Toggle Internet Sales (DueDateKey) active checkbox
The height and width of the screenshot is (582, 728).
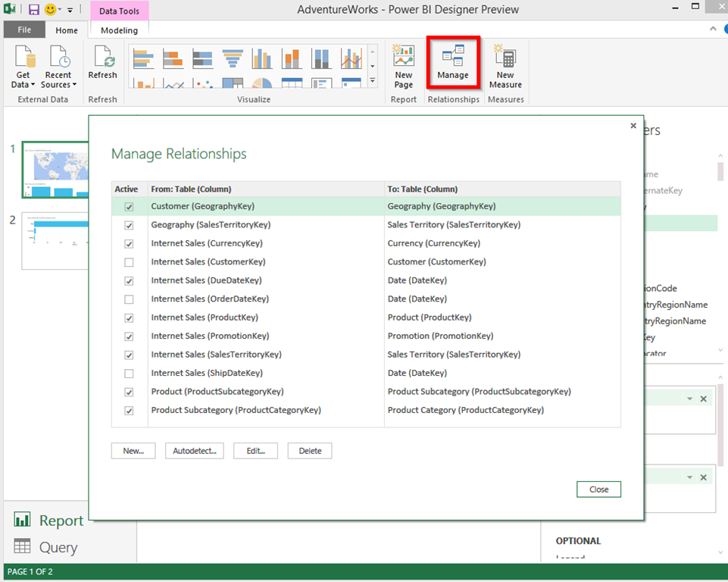point(129,281)
